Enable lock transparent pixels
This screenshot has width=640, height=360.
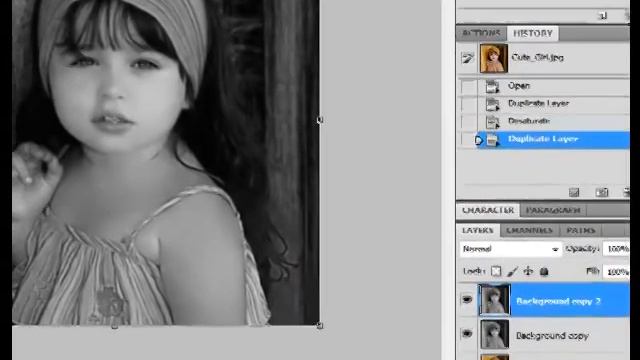click(x=496, y=271)
